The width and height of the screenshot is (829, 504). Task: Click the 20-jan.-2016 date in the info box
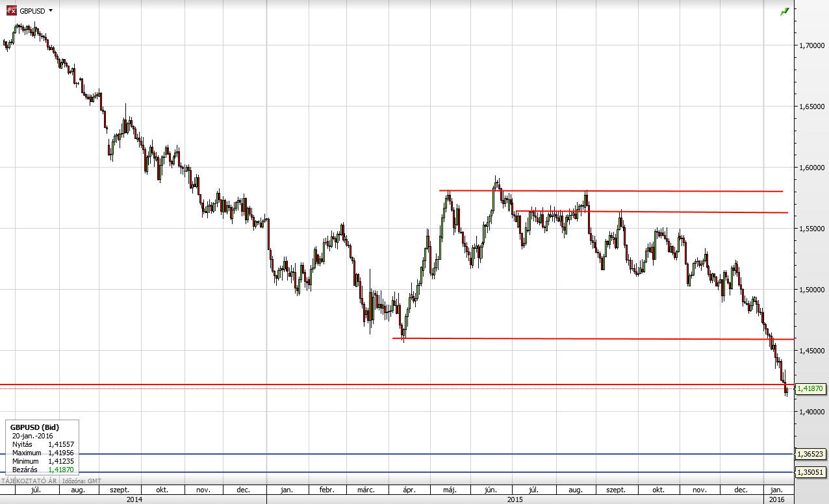coord(32,436)
